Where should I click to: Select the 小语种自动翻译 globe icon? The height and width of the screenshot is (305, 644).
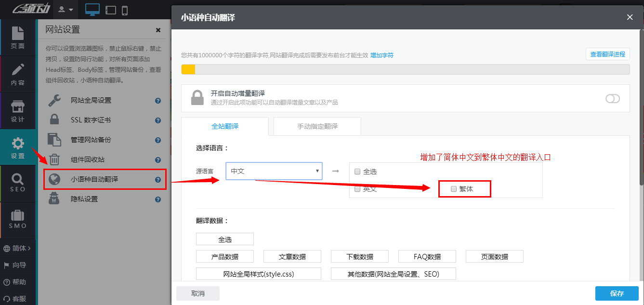54,179
